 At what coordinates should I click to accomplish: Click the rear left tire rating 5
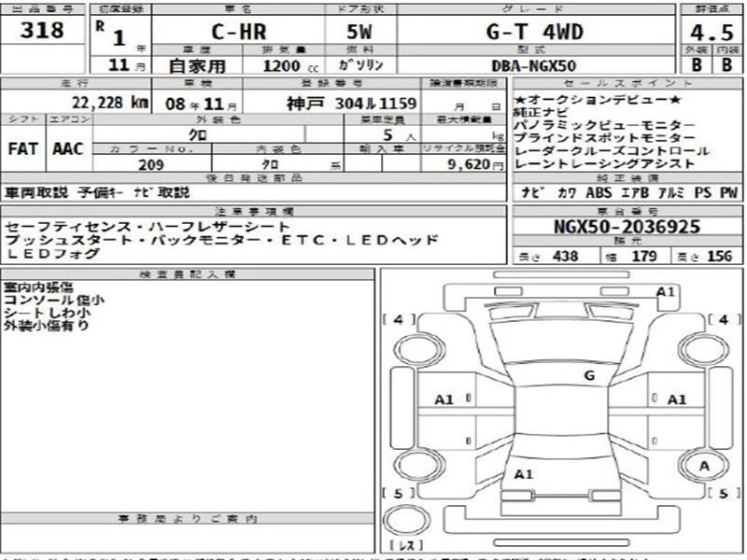click(x=400, y=494)
